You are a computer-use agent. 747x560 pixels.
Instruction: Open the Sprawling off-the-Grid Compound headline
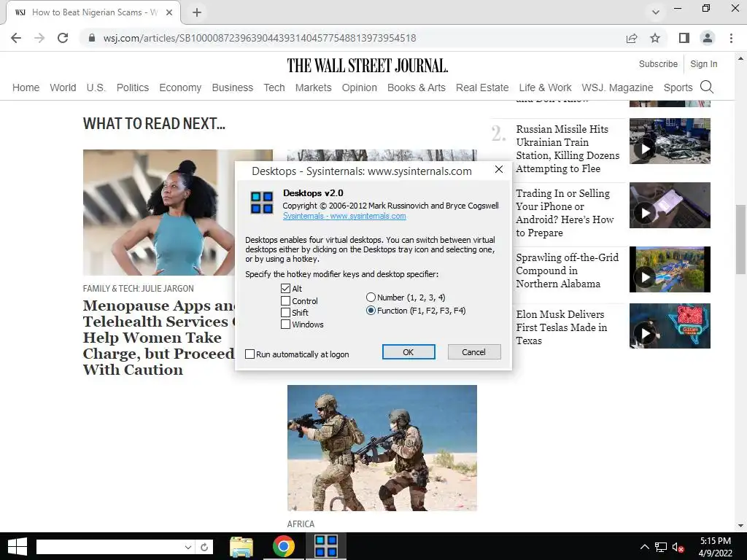pyautogui.click(x=568, y=271)
